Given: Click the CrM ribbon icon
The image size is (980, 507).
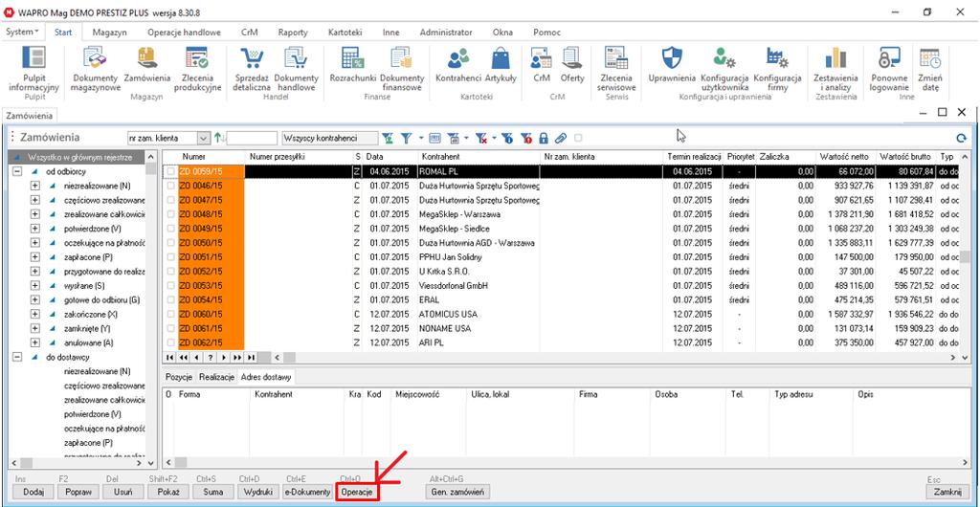Looking at the screenshot, I should click(542, 64).
